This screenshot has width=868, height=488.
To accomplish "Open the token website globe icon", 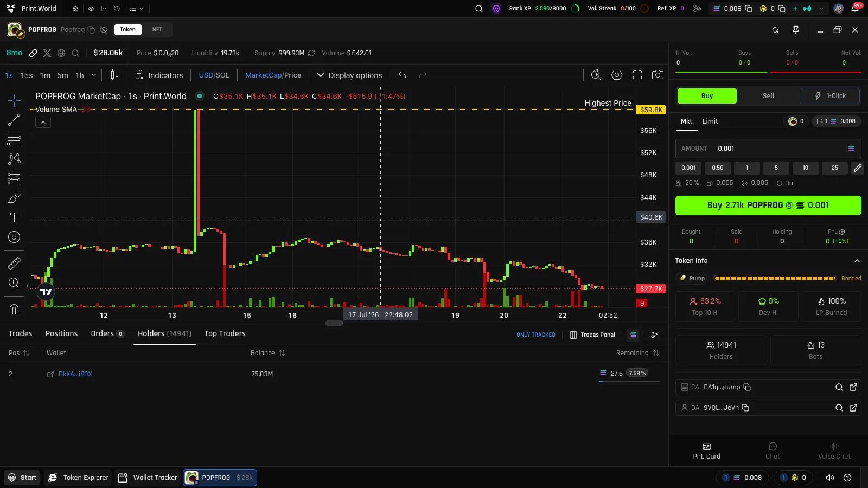I will click(x=61, y=53).
